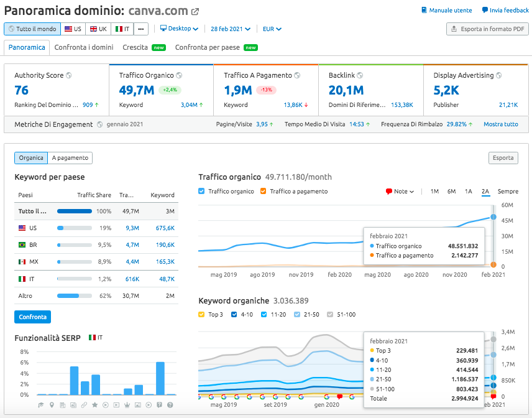Click the Tutto il mondo 100% share bar

click(75, 211)
